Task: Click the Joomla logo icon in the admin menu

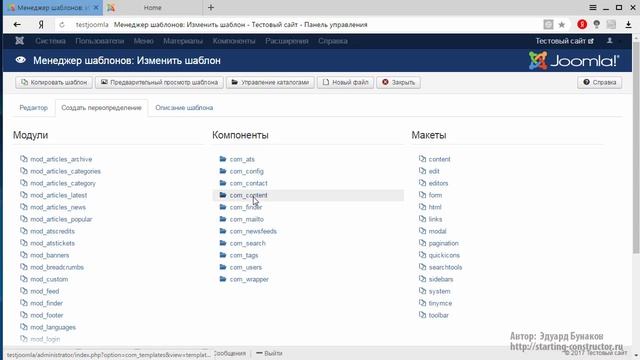Action: pos(19,41)
